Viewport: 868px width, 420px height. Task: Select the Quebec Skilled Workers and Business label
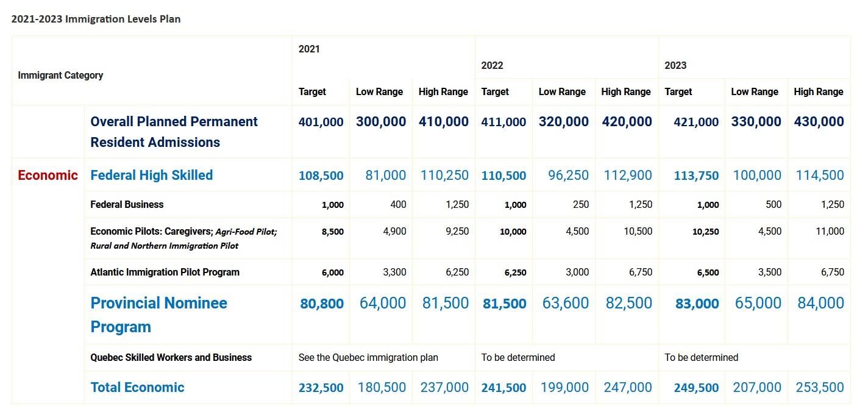point(171,357)
